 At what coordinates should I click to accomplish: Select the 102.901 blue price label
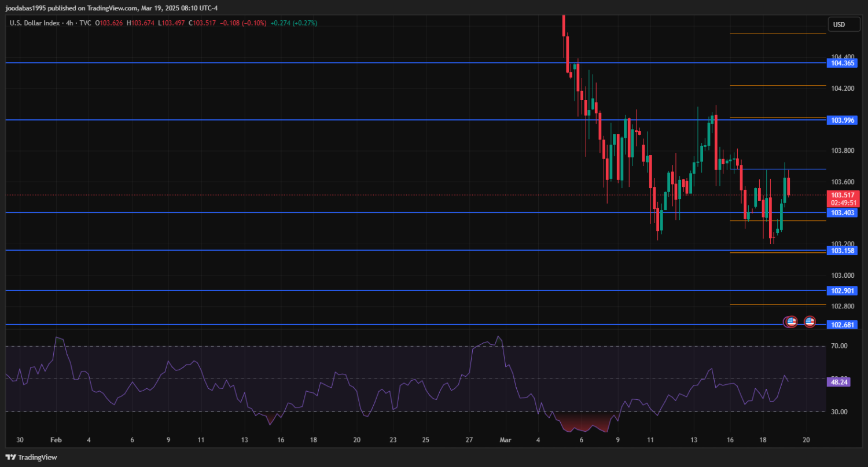(x=843, y=291)
